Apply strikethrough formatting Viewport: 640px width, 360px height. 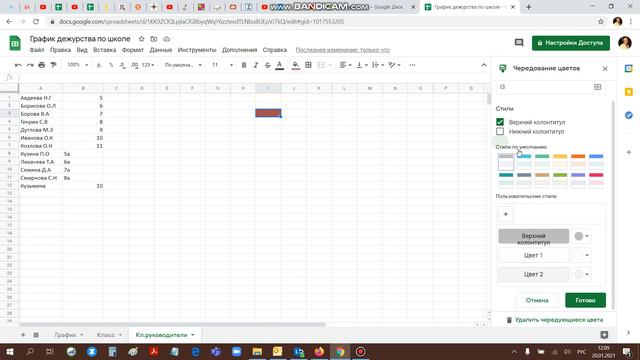point(268,65)
